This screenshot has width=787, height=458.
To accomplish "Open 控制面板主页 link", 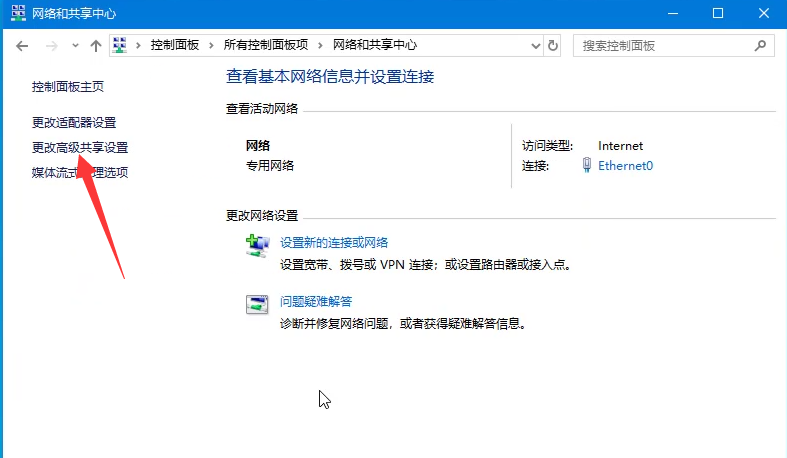I will click(x=68, y=87).
